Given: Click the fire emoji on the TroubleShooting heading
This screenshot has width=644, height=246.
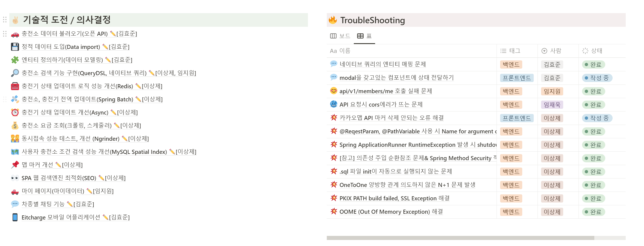Looking at the screenshot, I should coord(333,20).
